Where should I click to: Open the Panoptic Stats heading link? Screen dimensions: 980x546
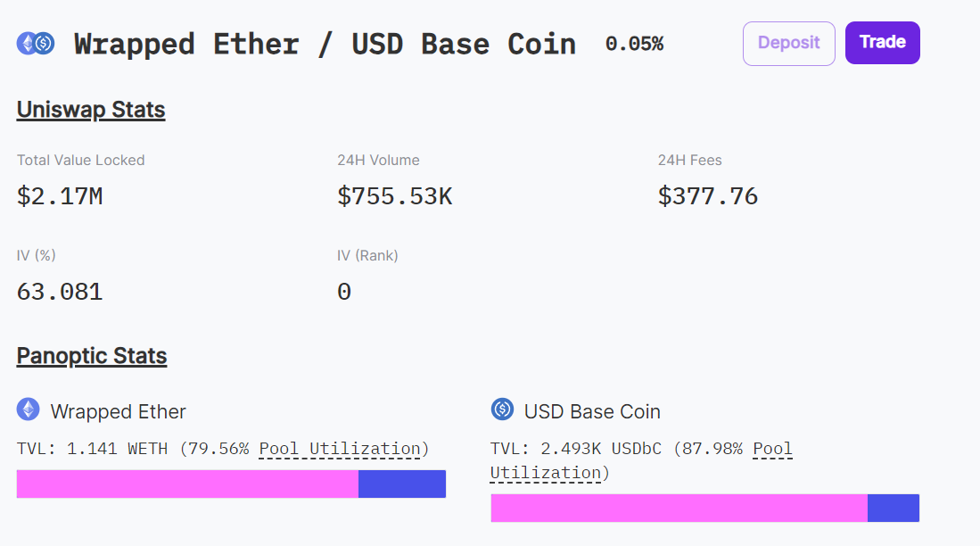pos(92,356)
